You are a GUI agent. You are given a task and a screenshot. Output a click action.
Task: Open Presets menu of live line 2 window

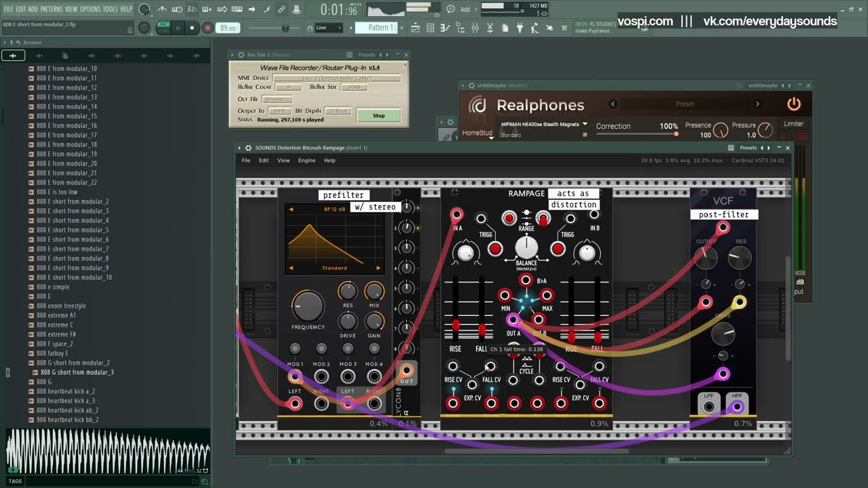point(367,55)
